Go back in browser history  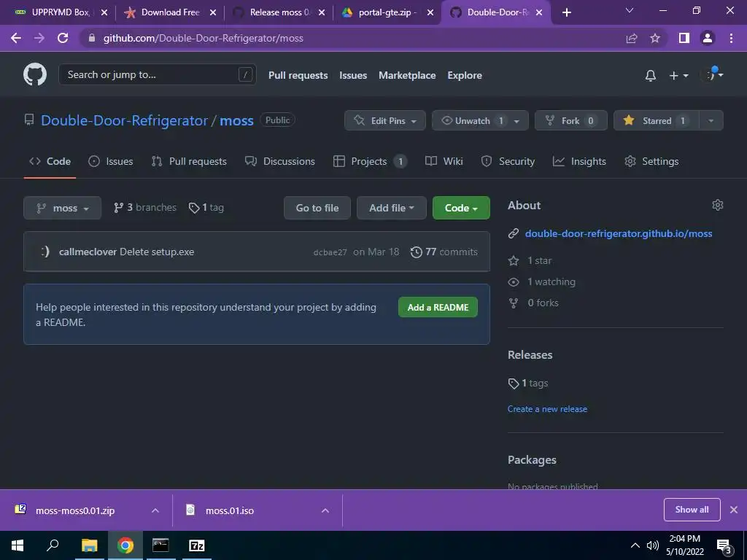16,38
